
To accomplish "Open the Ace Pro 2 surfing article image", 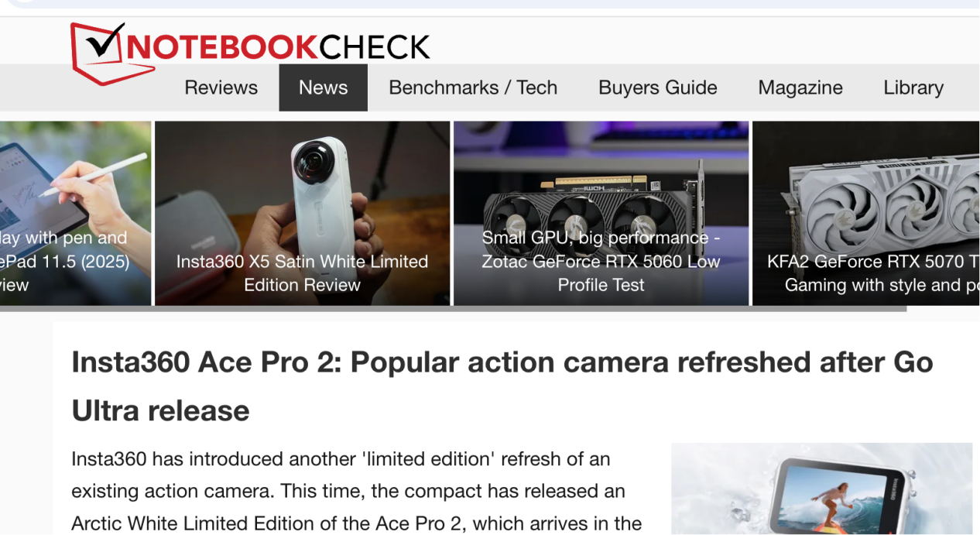I will coord(821,489).
